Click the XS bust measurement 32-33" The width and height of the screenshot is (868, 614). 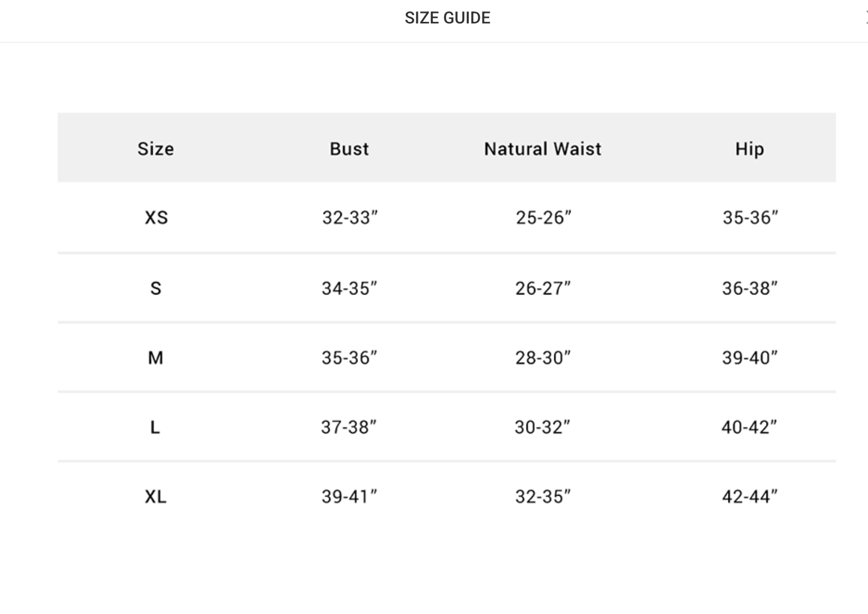click(x=349, y=217)
